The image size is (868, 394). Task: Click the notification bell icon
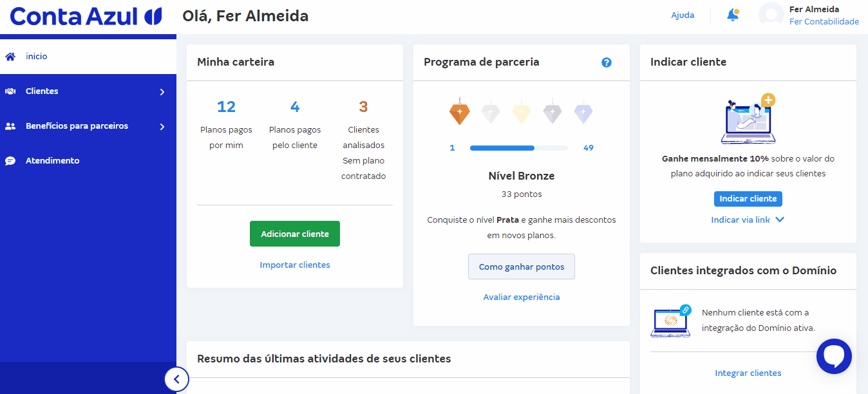pyautogui.click(x=732, y=15)
